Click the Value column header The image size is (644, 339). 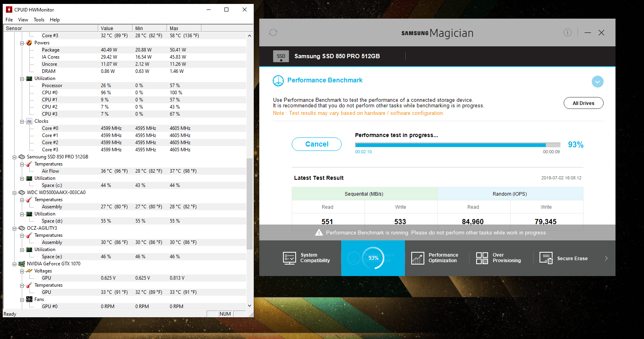(x=115, y=28)
